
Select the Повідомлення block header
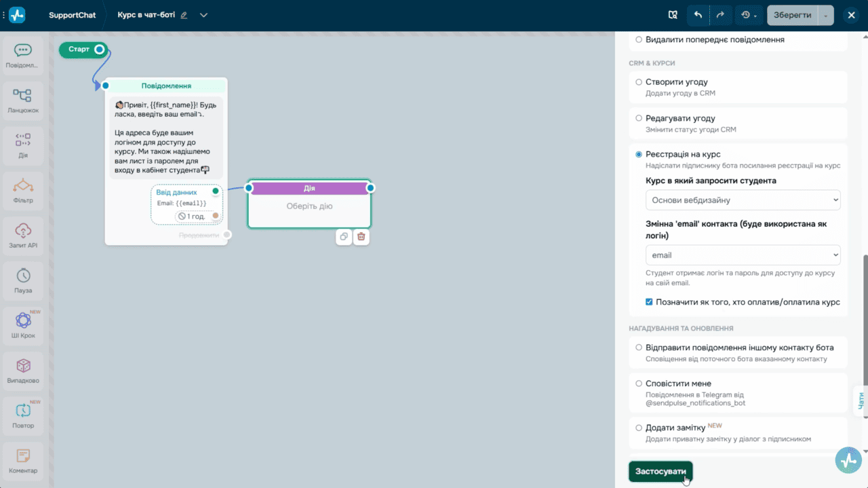click(x=166, y=86)
